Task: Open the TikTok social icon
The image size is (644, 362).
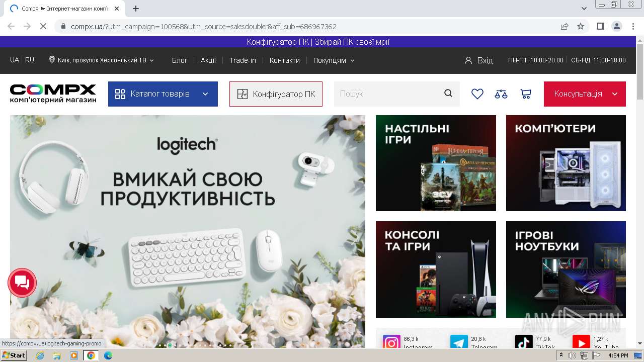Action: coord(524,343)
